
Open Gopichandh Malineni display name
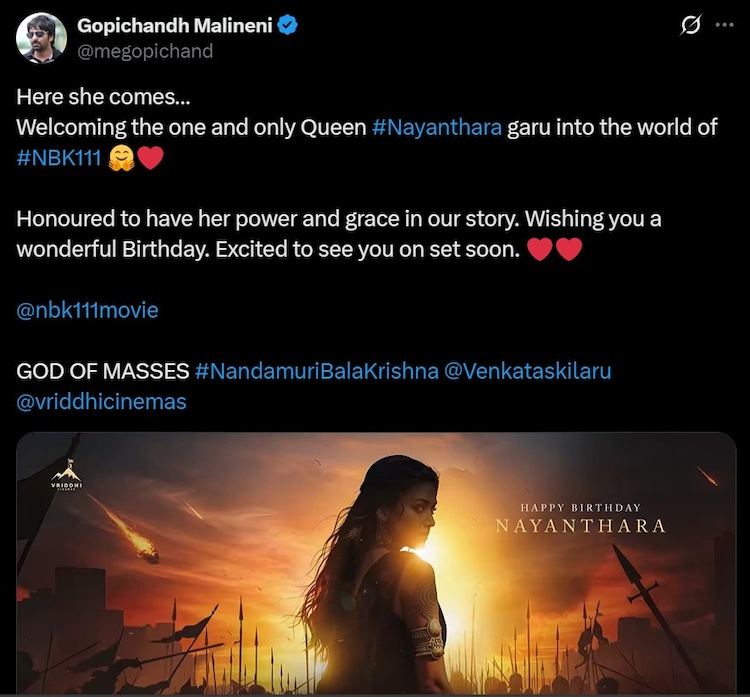175,25
